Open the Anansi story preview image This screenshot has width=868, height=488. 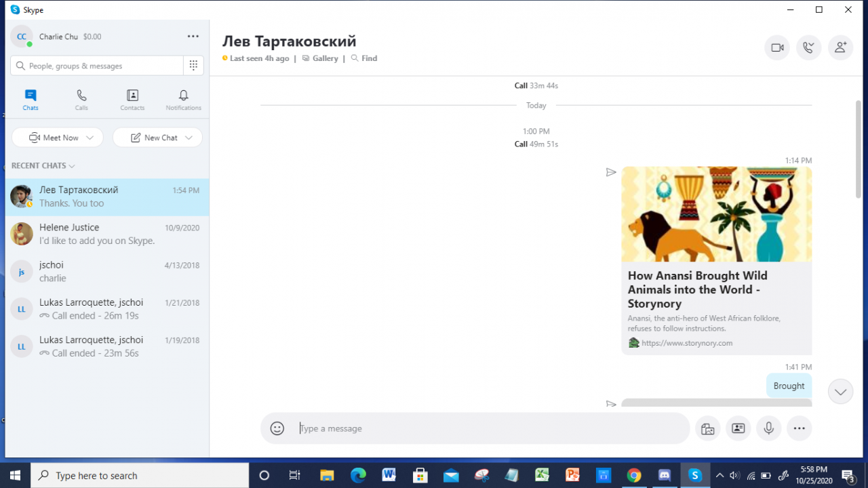click(717, 214)
